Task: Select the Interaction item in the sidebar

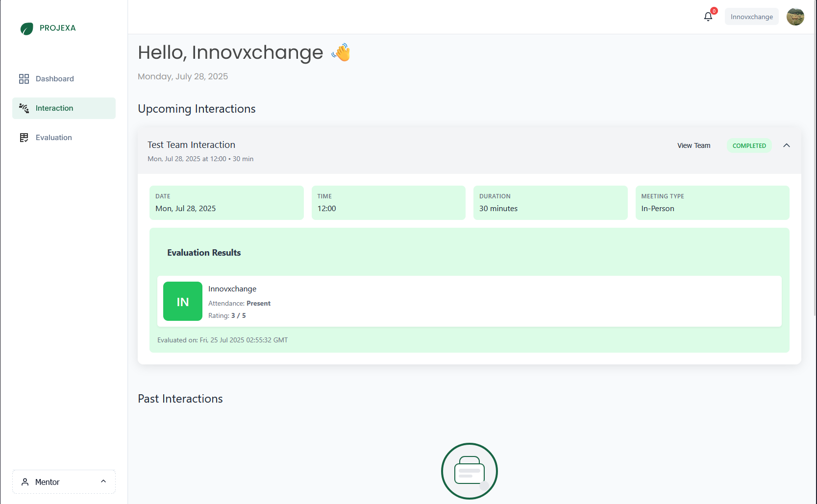Action: [54, 108]
